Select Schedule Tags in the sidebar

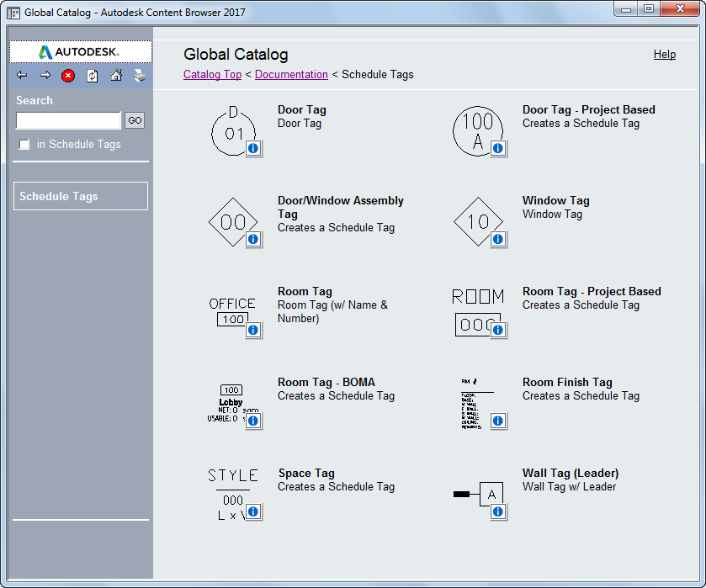(x=81, y=196)
